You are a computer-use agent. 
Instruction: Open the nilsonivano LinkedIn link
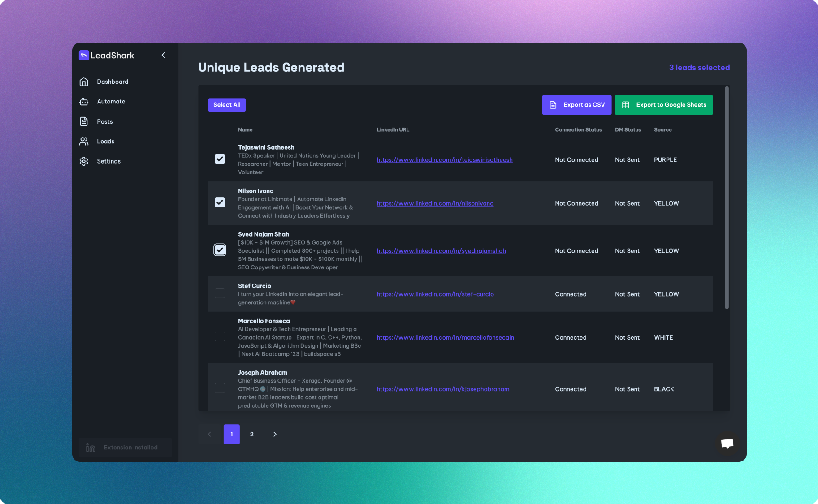[x=435, y=203]
